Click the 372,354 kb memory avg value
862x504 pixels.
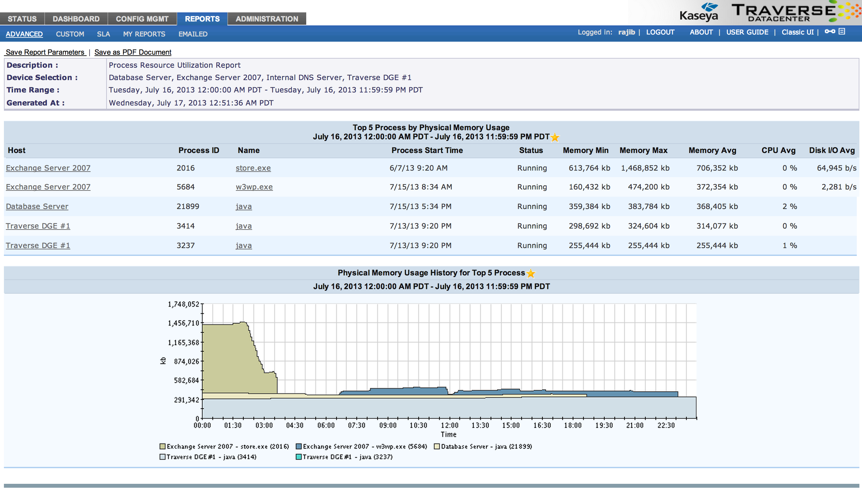click(717, 187)
